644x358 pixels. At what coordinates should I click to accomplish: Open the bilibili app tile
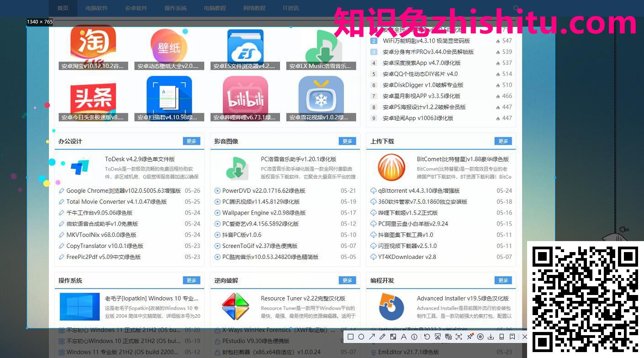point(245,99)
